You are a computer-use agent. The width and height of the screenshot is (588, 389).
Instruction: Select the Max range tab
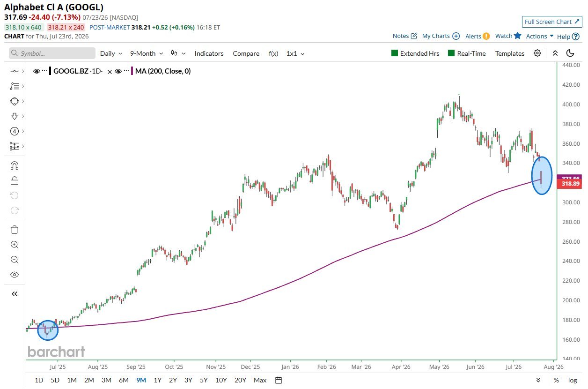point(260,380)
